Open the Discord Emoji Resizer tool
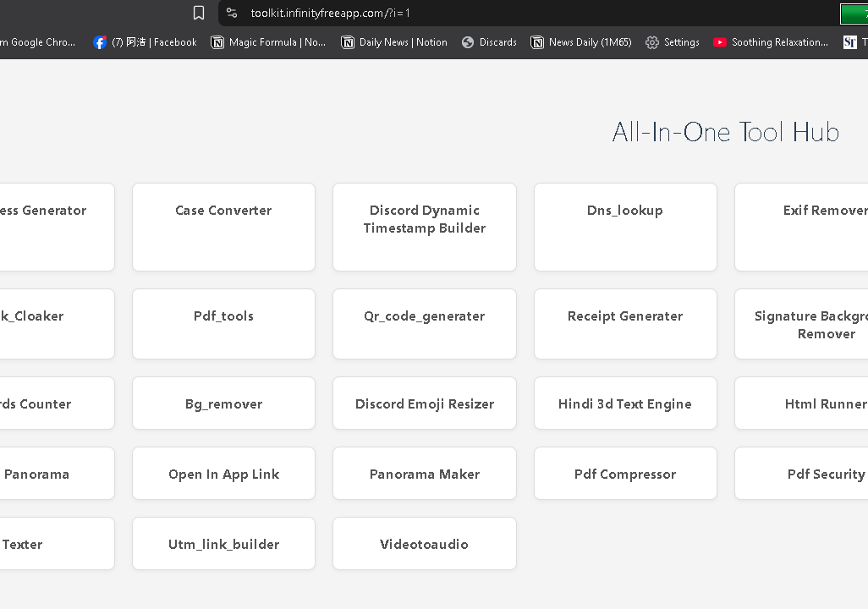Viewport: 868px width, 609px height. 425,403
